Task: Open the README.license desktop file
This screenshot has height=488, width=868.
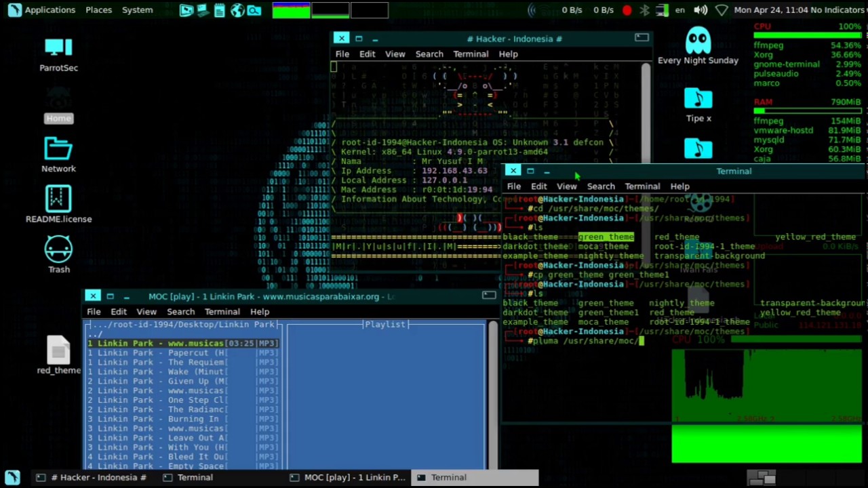Action: pos(58,205)
